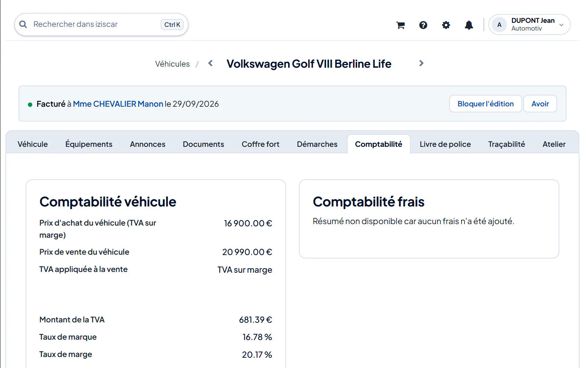Click the user avatar letter A
Viewport: 588px width, 368px height.
tap(499, 25)
